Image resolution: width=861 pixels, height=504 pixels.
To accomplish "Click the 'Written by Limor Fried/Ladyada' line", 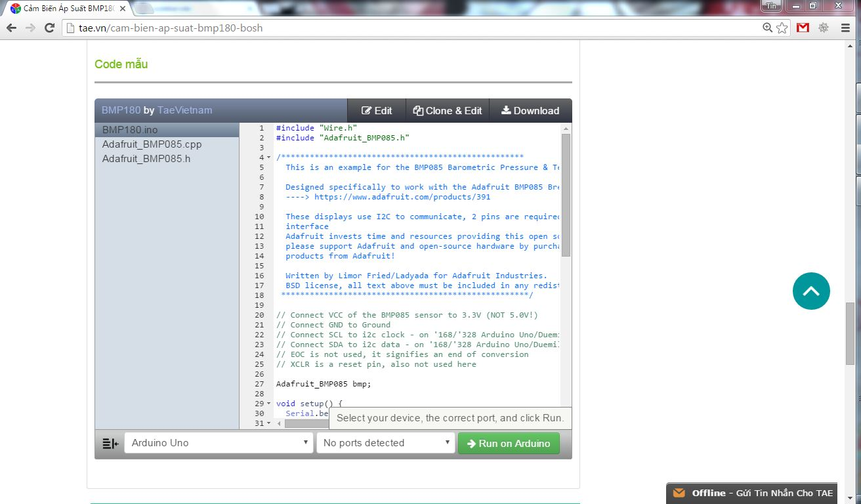I will coord(416,276).
